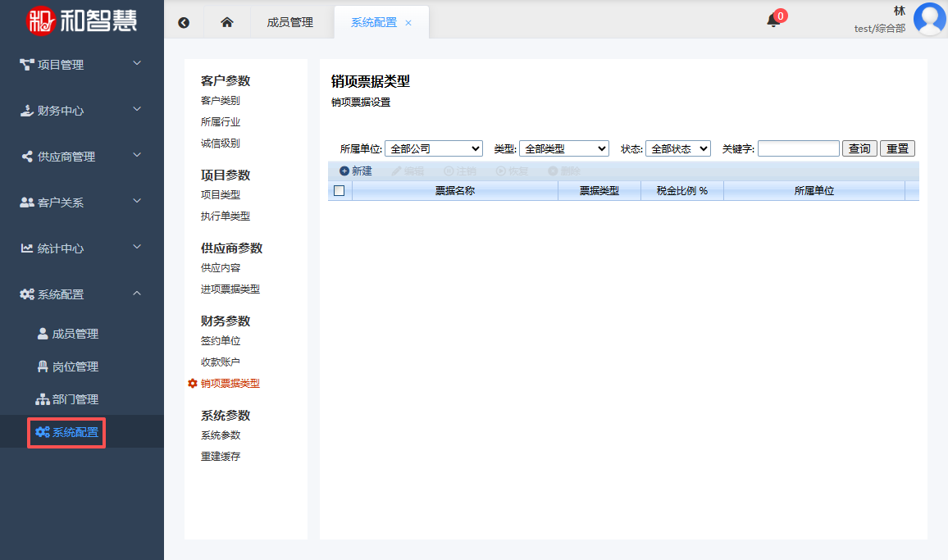Screen dimensions: 948x560
Task: Sort by 所属单位 column header
Action: [x=814, y=190]
